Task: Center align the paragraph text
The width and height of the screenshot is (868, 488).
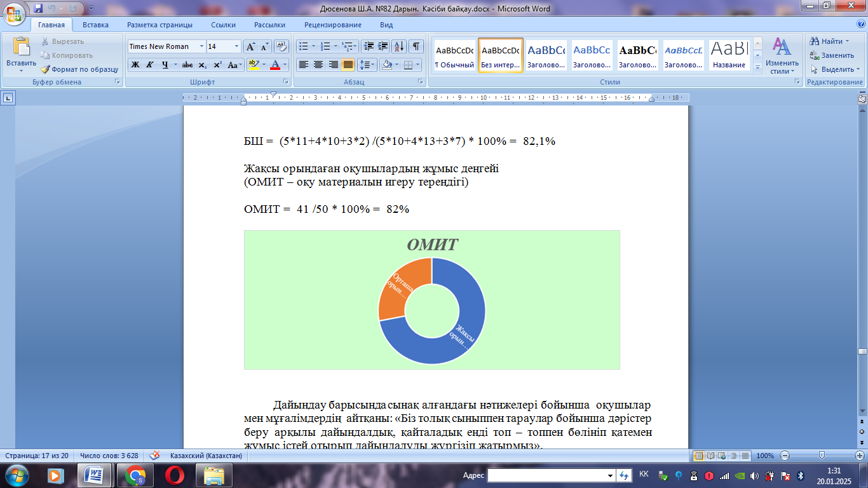Action: click(x=318, y=65)
